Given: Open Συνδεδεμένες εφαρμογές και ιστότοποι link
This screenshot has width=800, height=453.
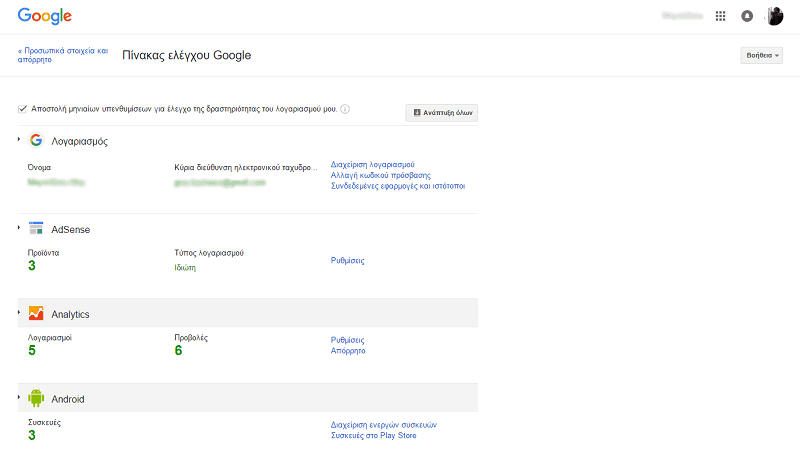Looking at the screenshot, I should pyautogui.click(x=398, y=186).
